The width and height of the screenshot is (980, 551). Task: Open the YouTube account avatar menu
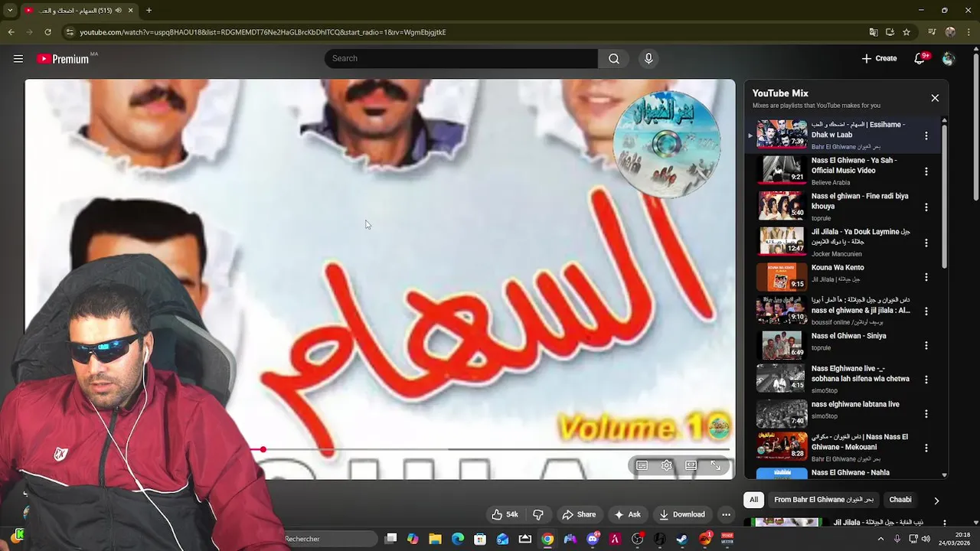click(x=949, y=58)
